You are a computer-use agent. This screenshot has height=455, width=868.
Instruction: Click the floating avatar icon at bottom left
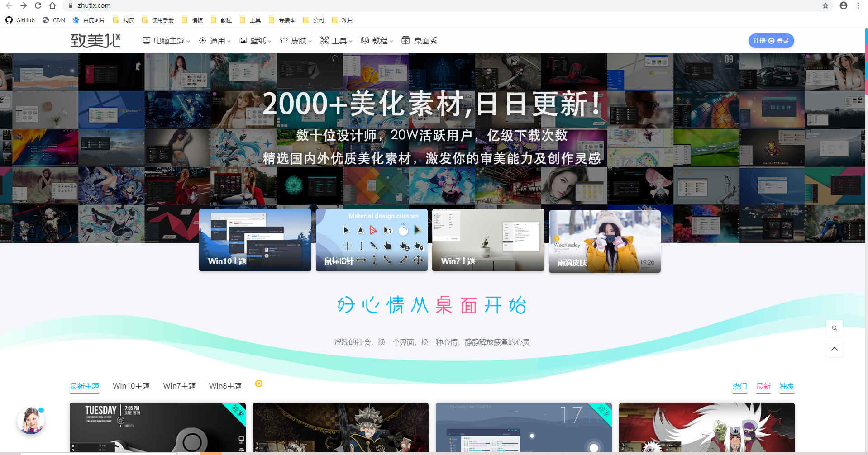pyautogui.click(x=30, y=421)
